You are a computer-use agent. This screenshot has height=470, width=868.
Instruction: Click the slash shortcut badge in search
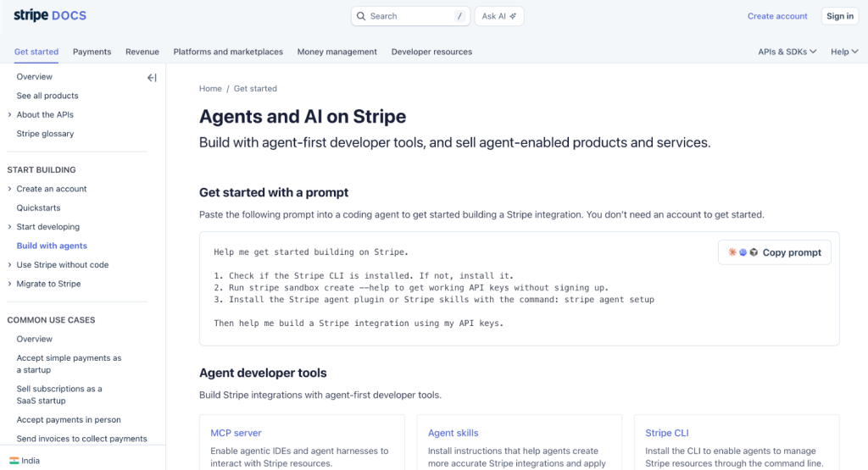tap(459, 16)
